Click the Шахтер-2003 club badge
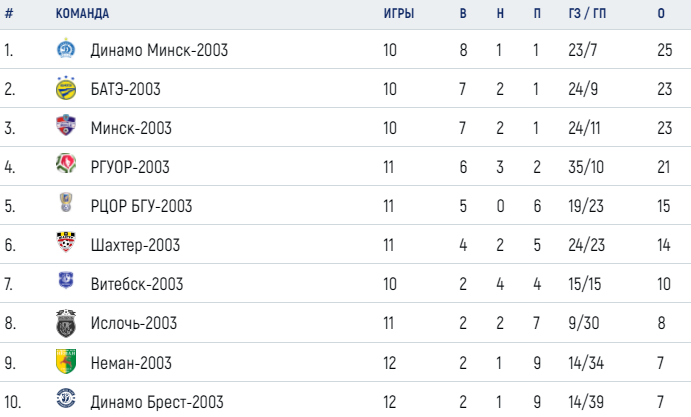 66,242
